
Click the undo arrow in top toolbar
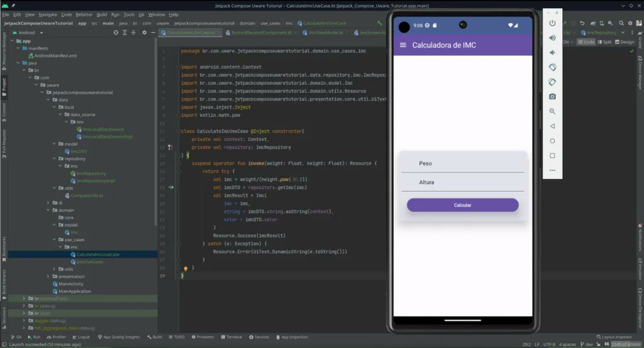[x=582, y=23]
